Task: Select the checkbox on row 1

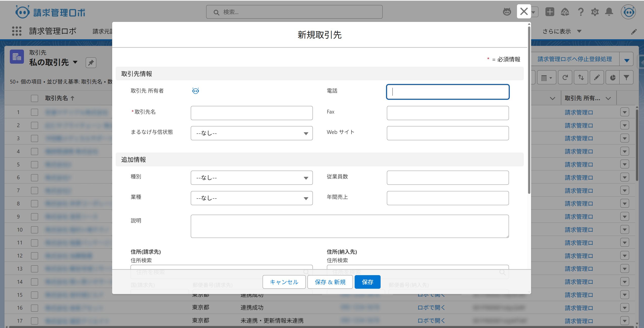Action: (x=35, y=112)
